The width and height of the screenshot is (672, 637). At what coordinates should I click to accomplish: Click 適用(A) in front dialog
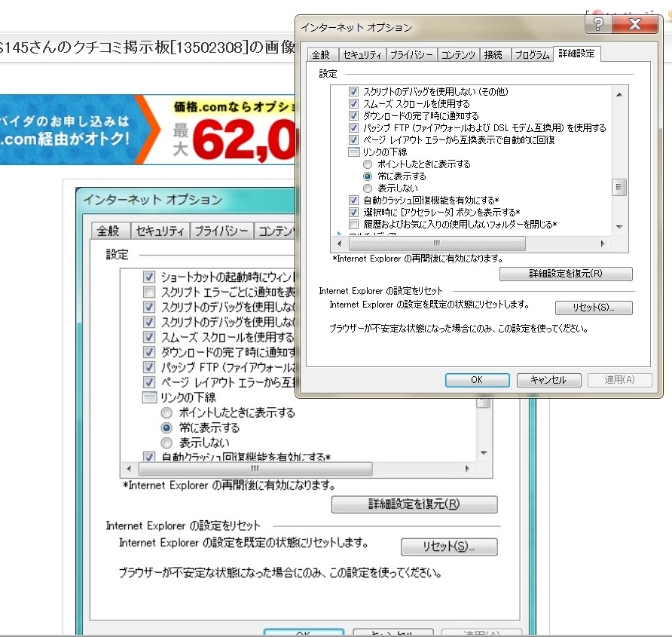(x=620, y=380)
